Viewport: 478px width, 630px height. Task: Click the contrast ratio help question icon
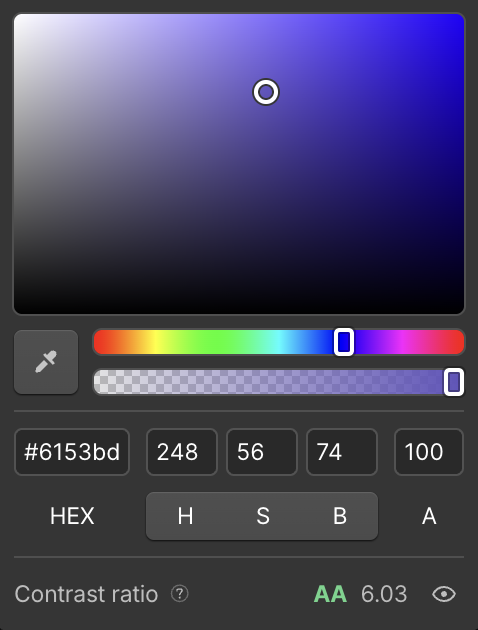[x=180, y=593]
